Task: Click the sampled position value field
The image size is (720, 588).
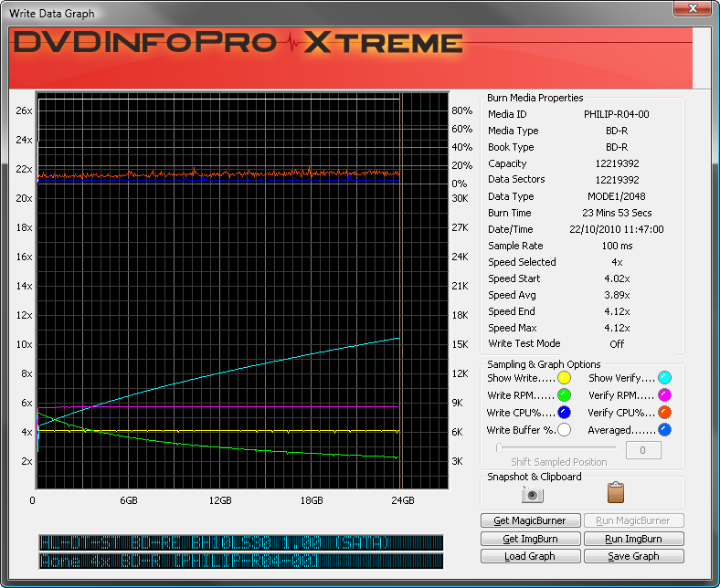Action: pyautogui.click(x=643, y=450)
